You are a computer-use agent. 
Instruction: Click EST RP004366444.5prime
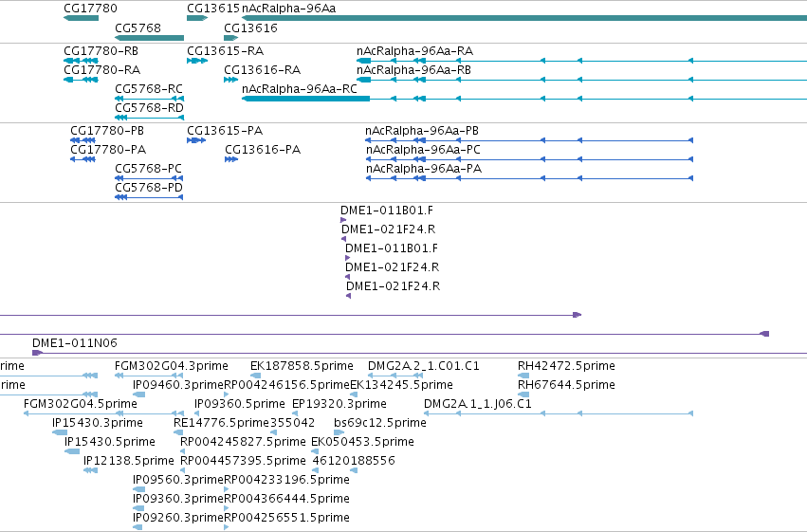(286, 499)
